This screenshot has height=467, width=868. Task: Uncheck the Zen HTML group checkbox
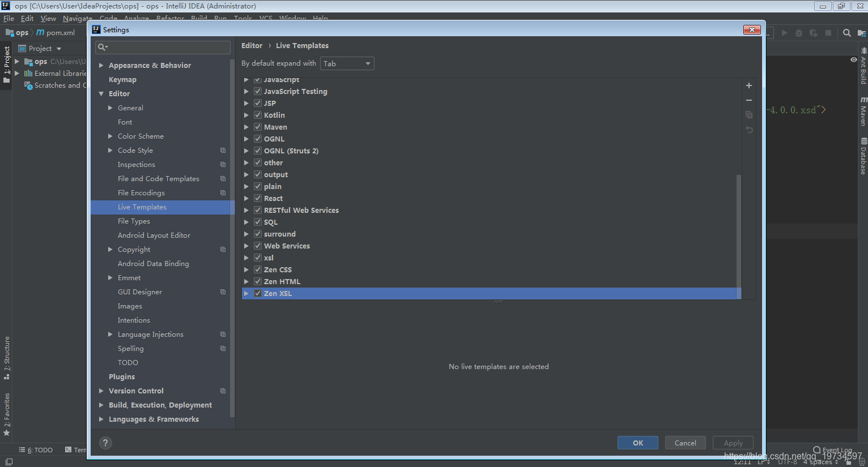pyautogui.click(x=258, y=281)
